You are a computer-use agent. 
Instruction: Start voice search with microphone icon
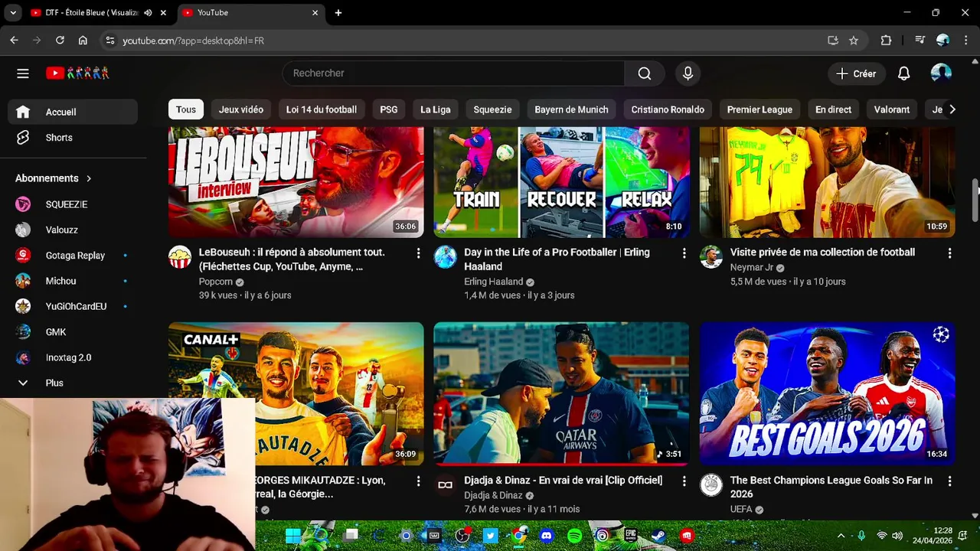pos(688,73)
